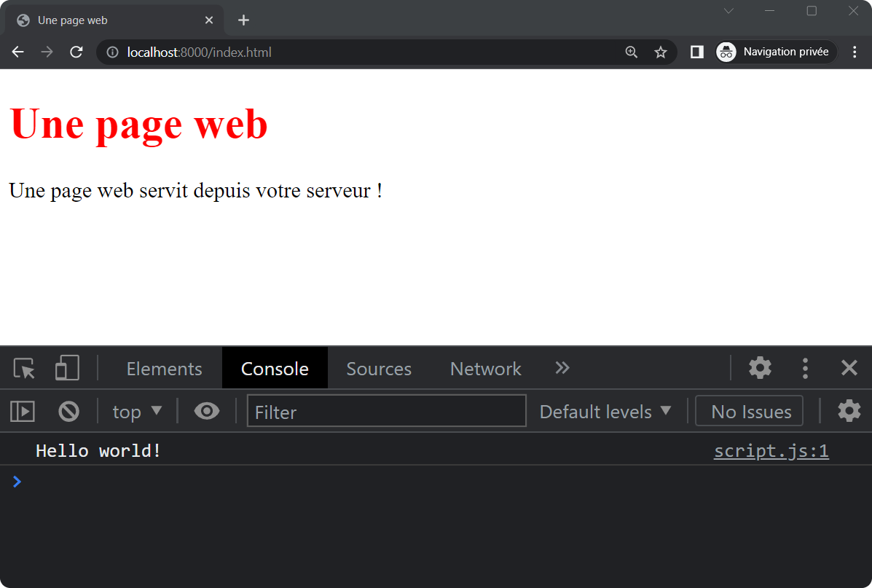This screenshot has height=588, width=872.
Task: Switch to the Network panel
Action: click(485, 368)
